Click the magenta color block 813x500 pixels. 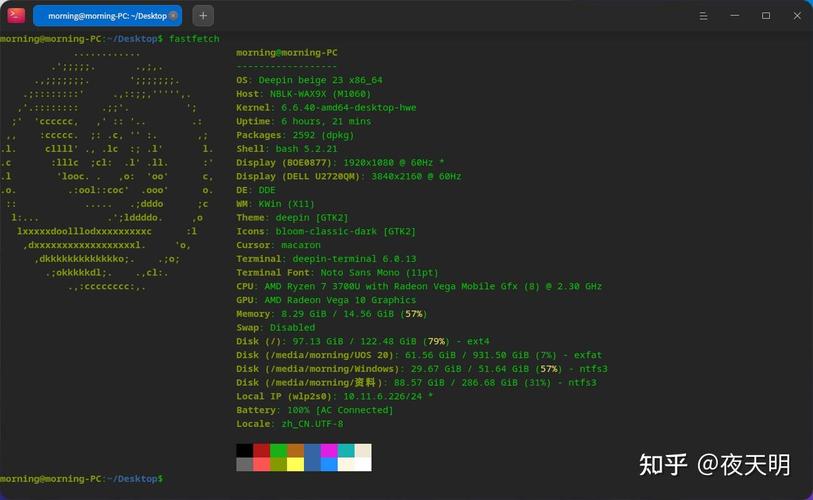329,451
